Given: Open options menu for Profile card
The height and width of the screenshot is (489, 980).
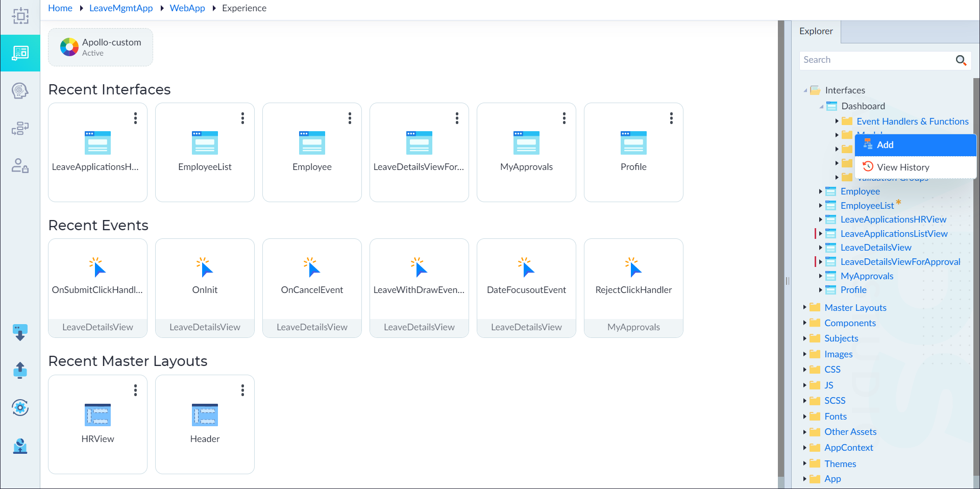Looking at the screenshot, I should point(671,118).
